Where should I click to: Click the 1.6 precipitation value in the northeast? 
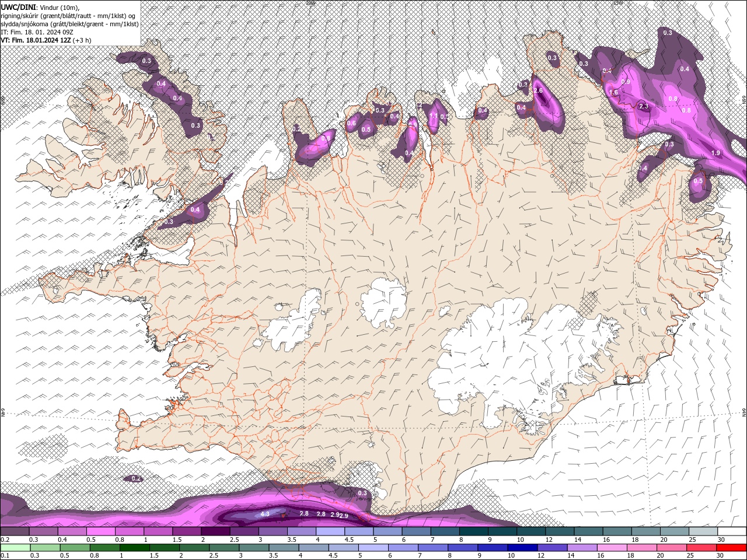pos(613,92)
